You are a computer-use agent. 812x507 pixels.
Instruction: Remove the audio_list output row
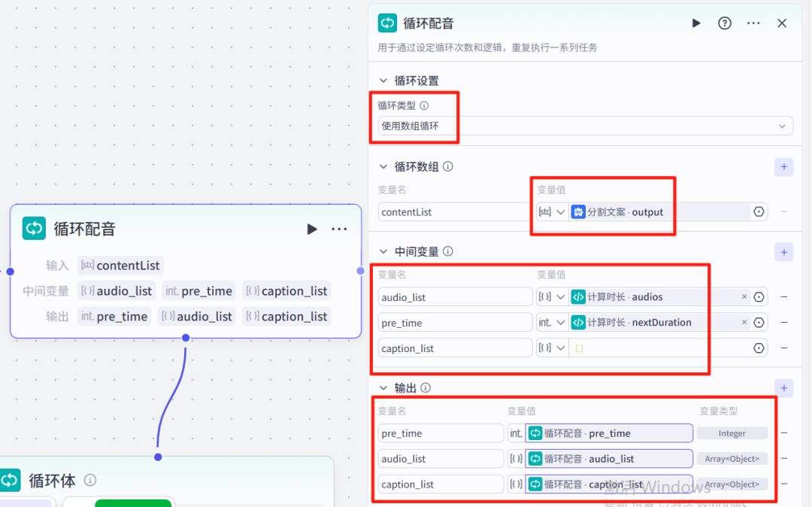coord(784,458)
